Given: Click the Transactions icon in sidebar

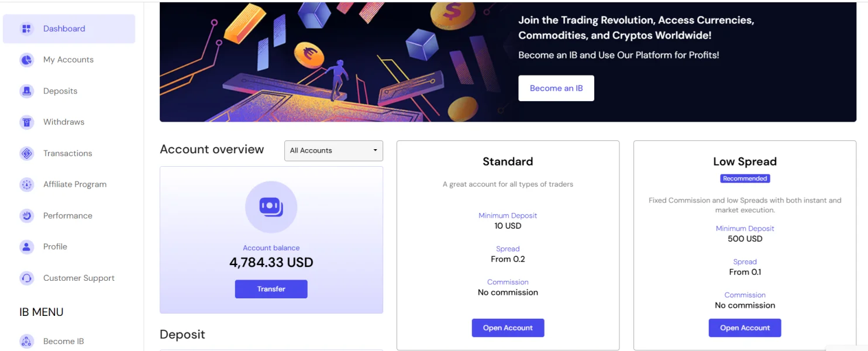Looking at the screenshot, I should (26, 153).
